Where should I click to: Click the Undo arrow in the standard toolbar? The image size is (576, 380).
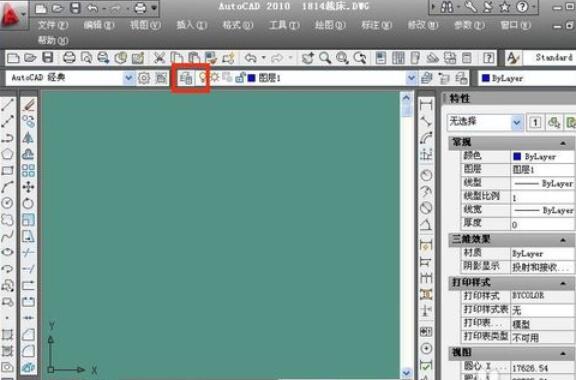[251, 58]
